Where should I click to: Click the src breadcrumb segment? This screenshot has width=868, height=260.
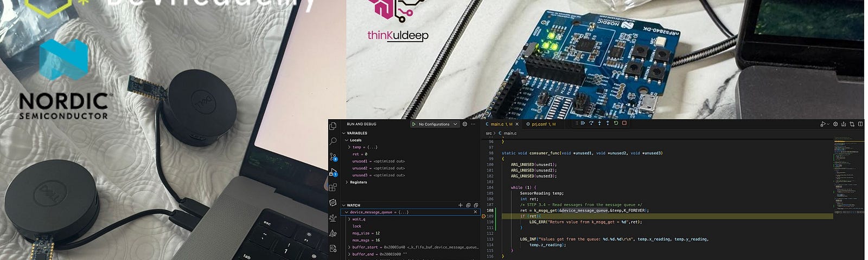point(489,133)
